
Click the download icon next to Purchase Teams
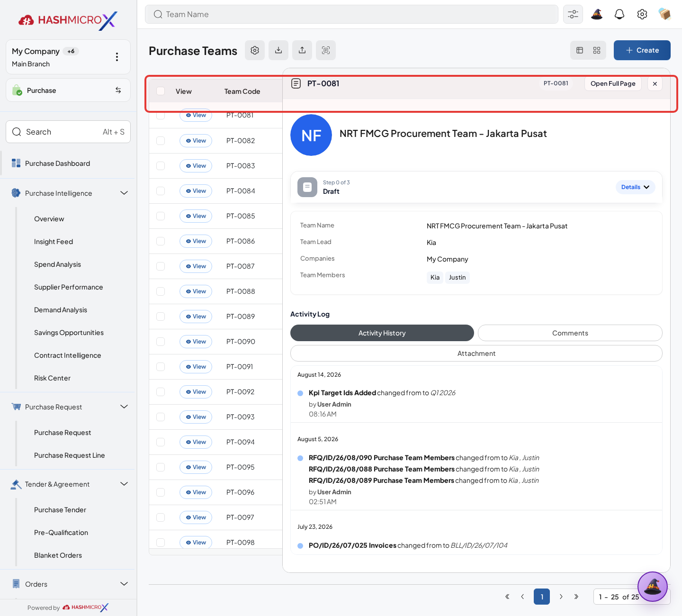pos(278,50)
